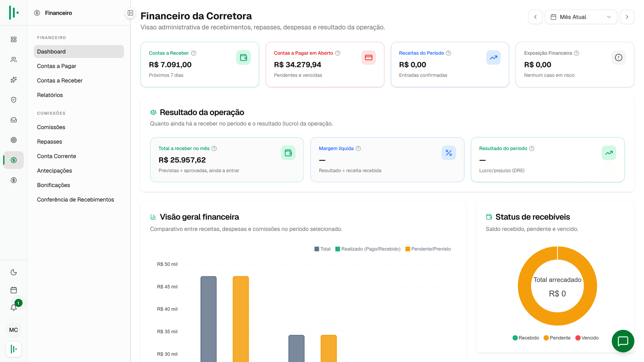This screenshot has width=644, height=362.
Task: Click help icon beside Exposição Financeira
Action: (576, 53)
